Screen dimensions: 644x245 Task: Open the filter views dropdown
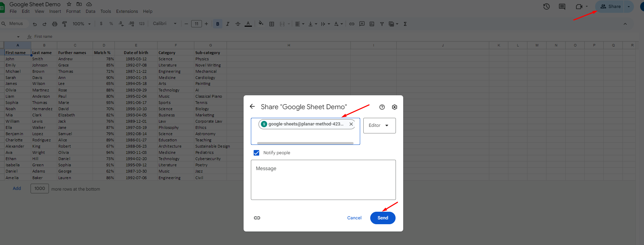[x=393, y=24]
